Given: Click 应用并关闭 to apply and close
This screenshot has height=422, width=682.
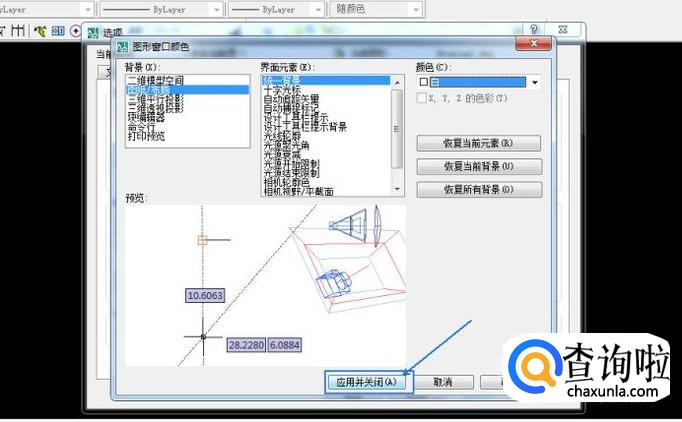Looking at the screenshot, I should pos(366,382).
